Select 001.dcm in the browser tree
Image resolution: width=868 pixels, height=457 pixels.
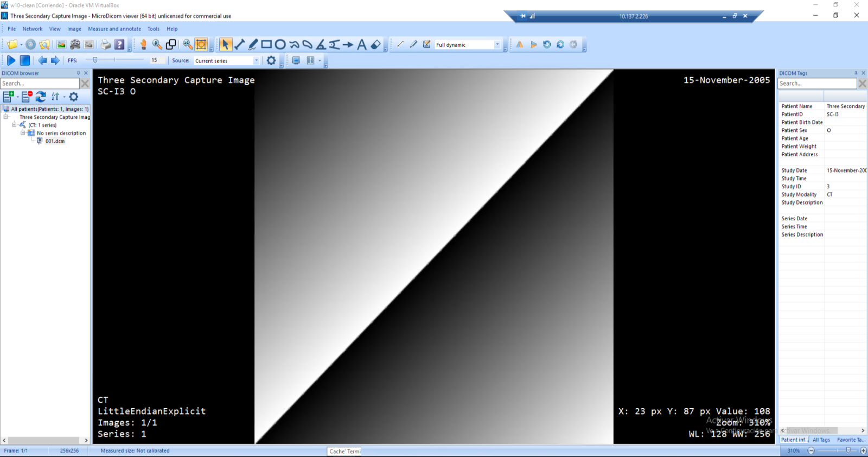[x=55, y=141]
